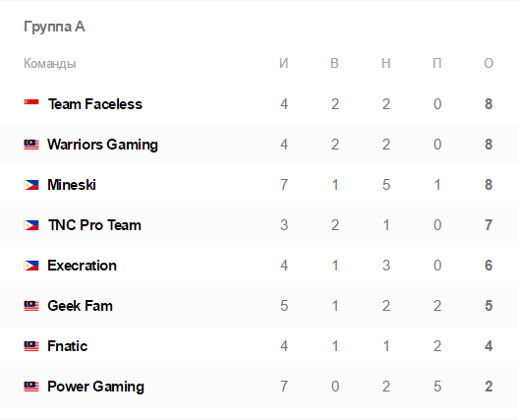Select the Mineski team name
Screen dimensions: 518x420
click(x=72, y=185)
